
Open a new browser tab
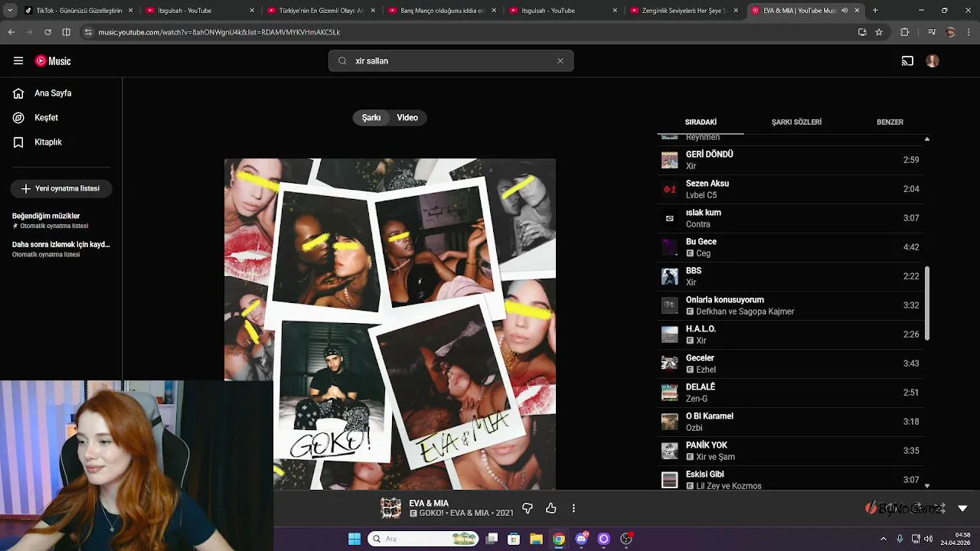coord(875,11)
